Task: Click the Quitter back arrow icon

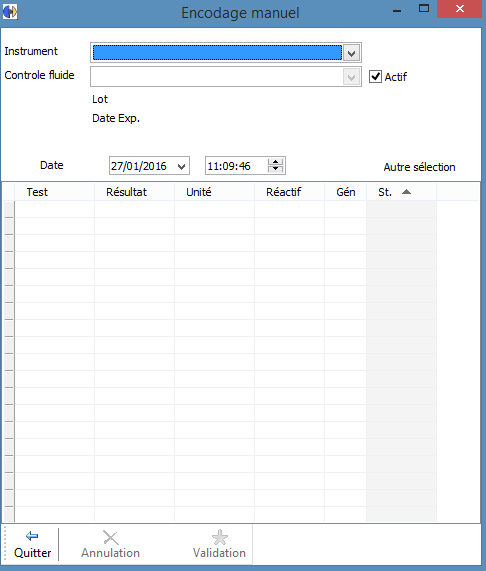Action: [x=32, y=536]
